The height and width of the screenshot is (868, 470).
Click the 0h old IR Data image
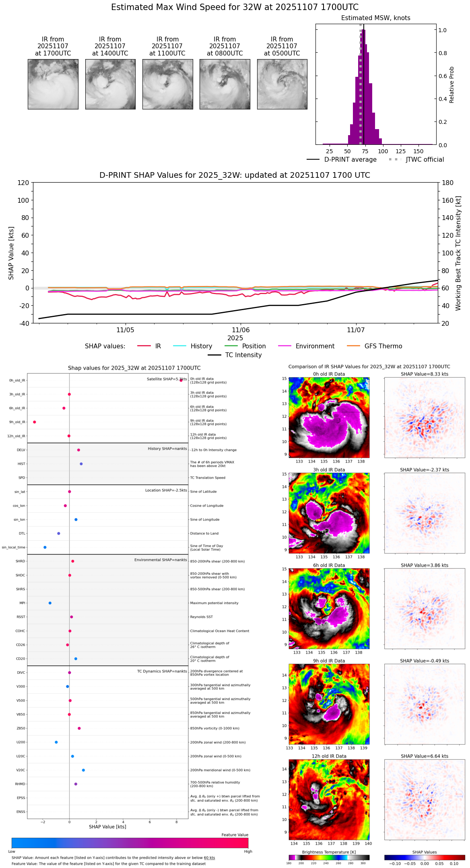point(329,418)
